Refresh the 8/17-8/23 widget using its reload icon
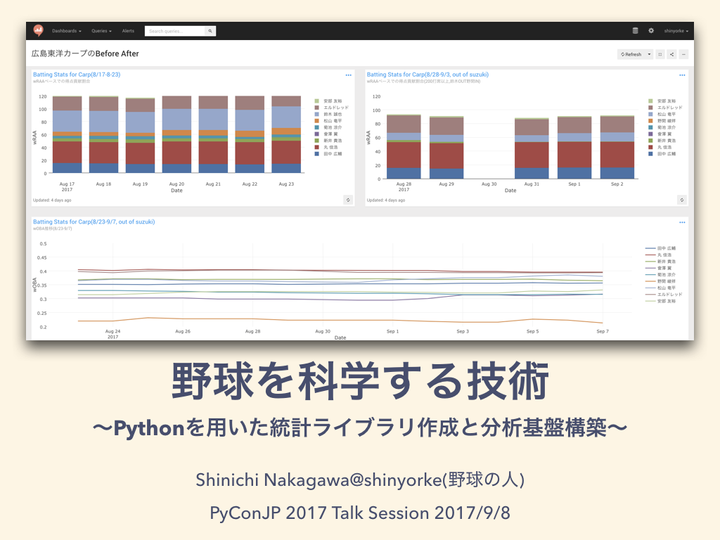Viewport: 720px width, 540px height. (x=348, y=200)
